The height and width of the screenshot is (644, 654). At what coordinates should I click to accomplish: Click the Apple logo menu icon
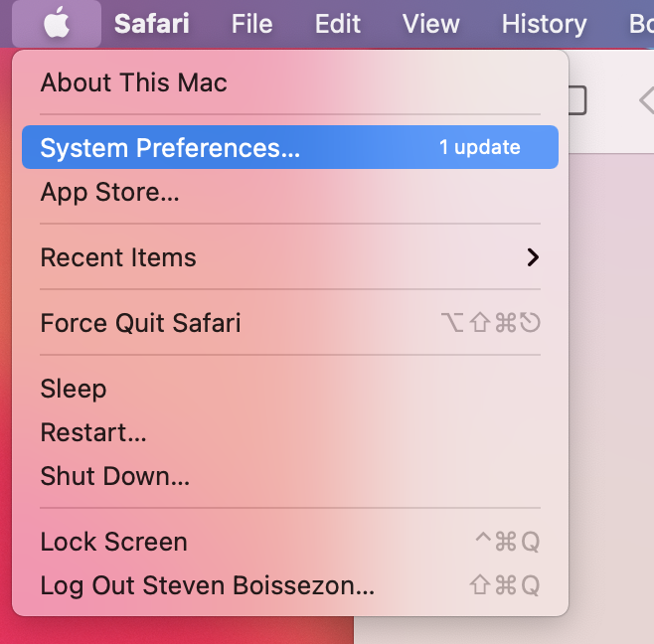57,23
